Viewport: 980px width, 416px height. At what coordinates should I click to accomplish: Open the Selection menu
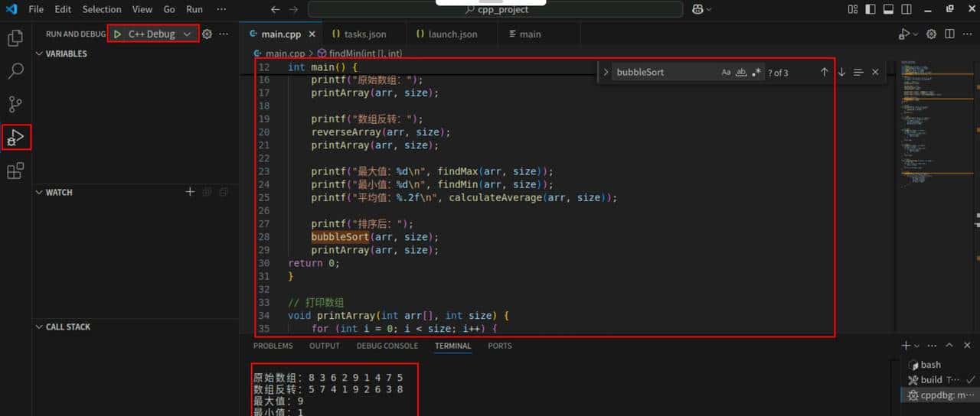102,9
